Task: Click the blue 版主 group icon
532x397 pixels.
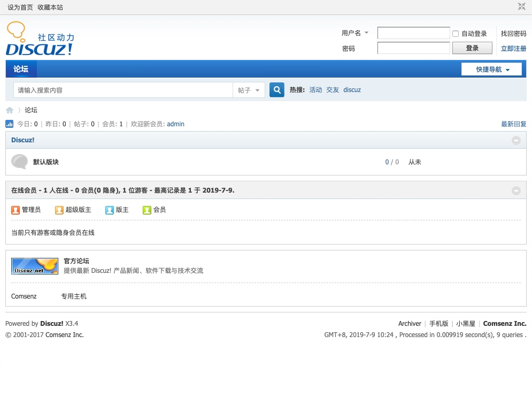Action: [x=109, y=210]
